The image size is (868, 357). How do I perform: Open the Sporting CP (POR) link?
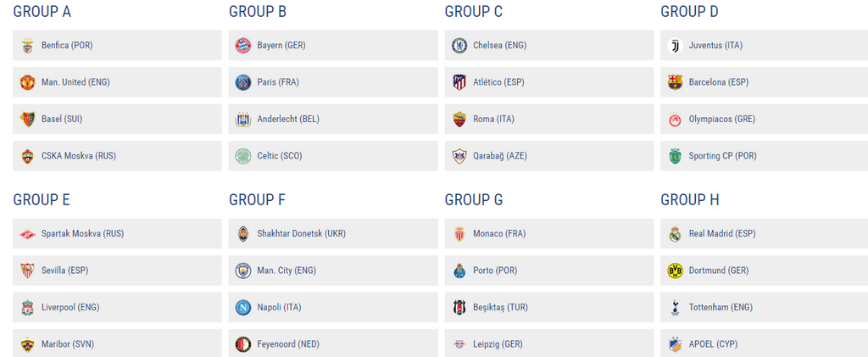[722, 156]
